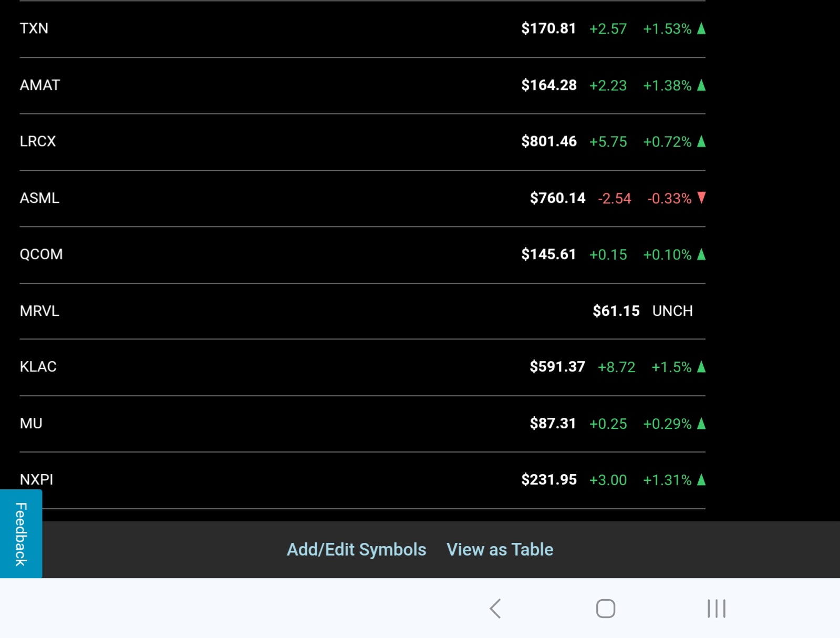840x638 pixels.
Task: Select the LRCX ticker symbol
Action: pos(38,141)
